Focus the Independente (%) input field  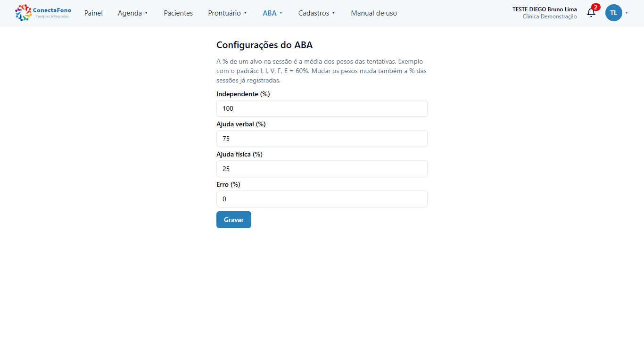[322, 108]
